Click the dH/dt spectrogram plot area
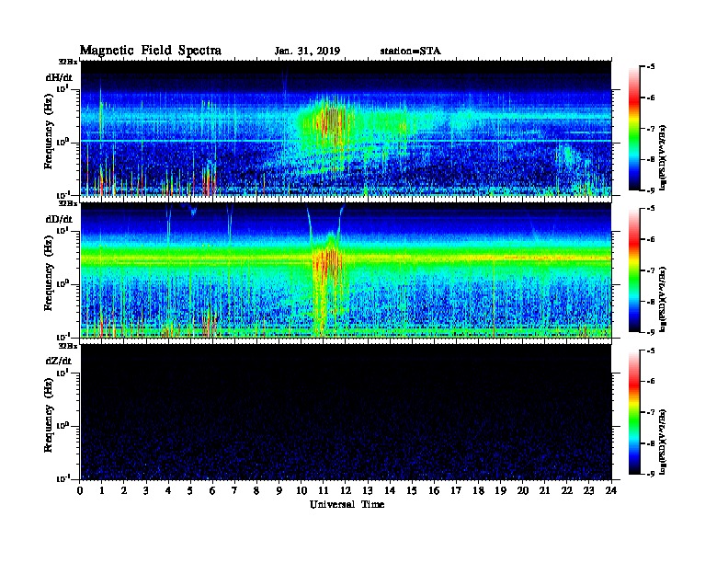This screenshot has height=563, width=728. tap(347, 128)
